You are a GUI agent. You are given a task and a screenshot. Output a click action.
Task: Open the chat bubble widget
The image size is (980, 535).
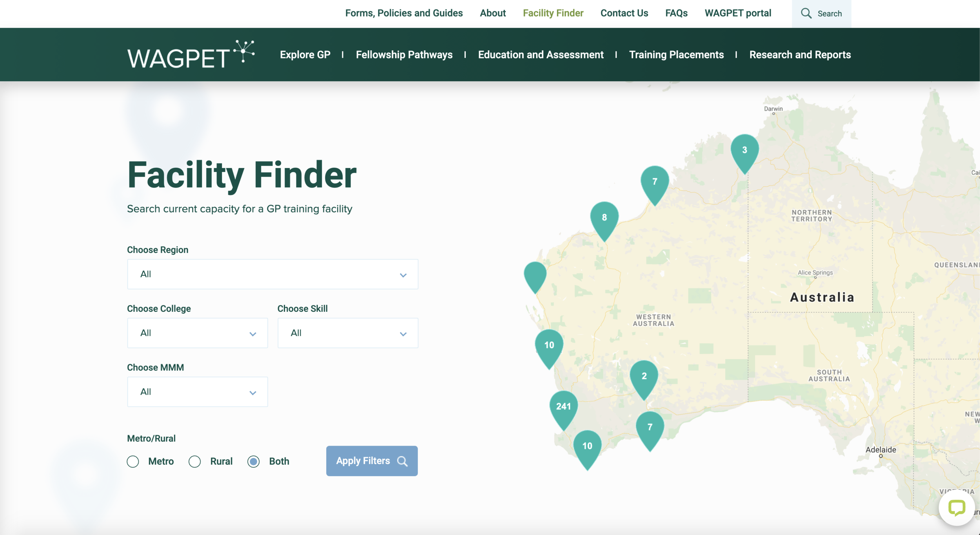(x=956, y=508)
